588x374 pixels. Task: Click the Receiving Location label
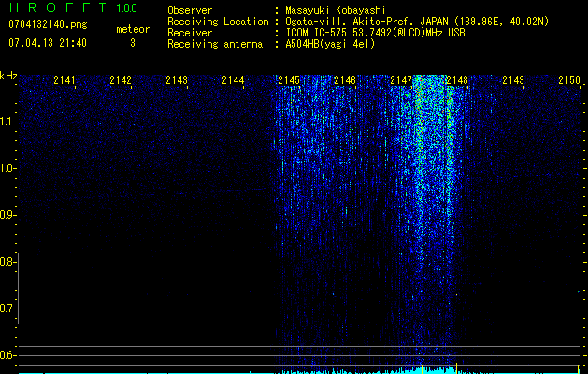(218, 22)
